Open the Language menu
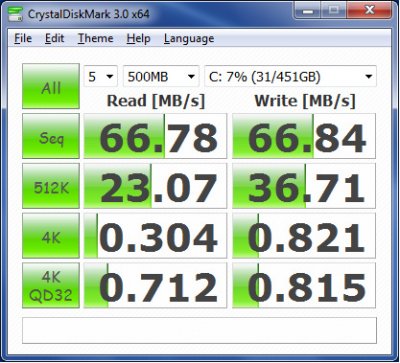Image resolution: width=400 pixels, height=363 pixels. pyautogui.click(x=189, y=38)
